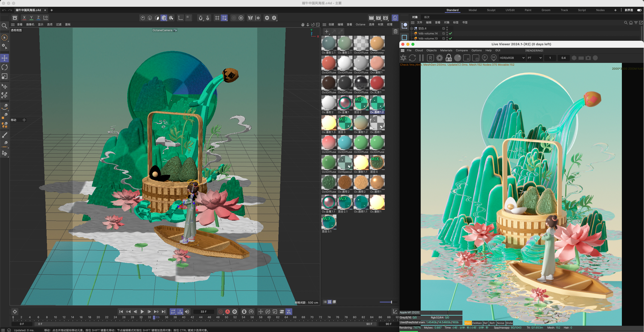The image size is (644, 332).
Task: Click the focus picker F icon
Action: click(485, 58)
